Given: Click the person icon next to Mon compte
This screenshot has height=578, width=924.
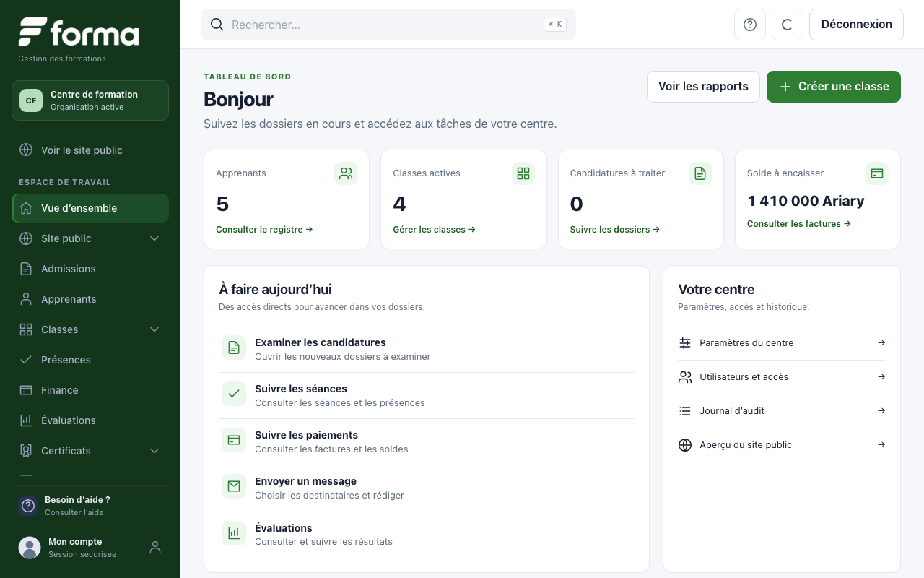Looking at the screenshot, I should click(x=155, y=548).
